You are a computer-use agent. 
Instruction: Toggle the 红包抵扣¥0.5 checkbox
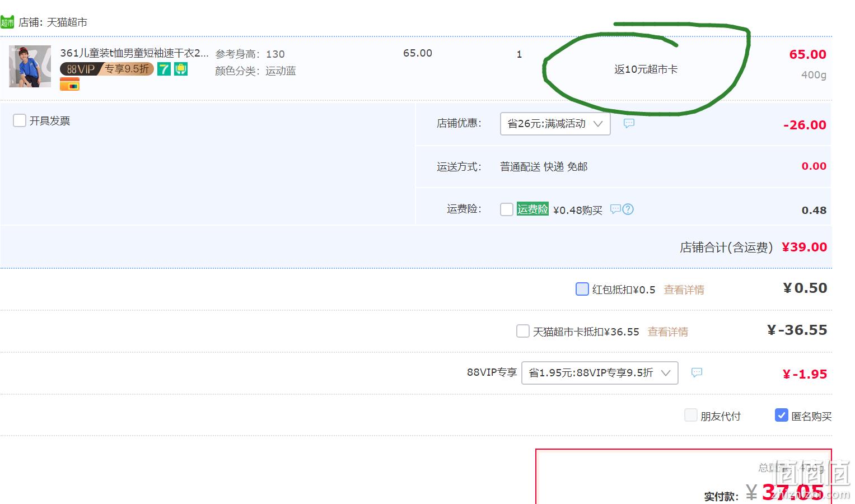[x=582, y=289]
